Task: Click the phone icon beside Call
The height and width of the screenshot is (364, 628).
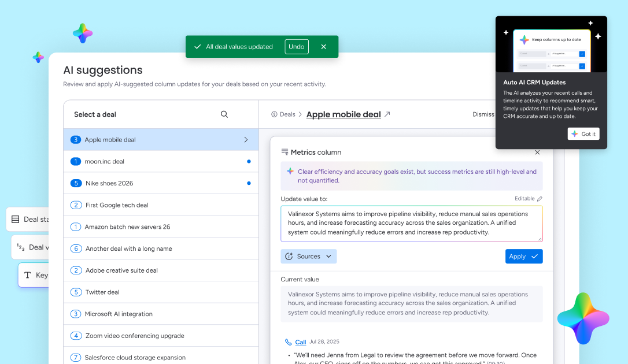Action: (288, 342)
